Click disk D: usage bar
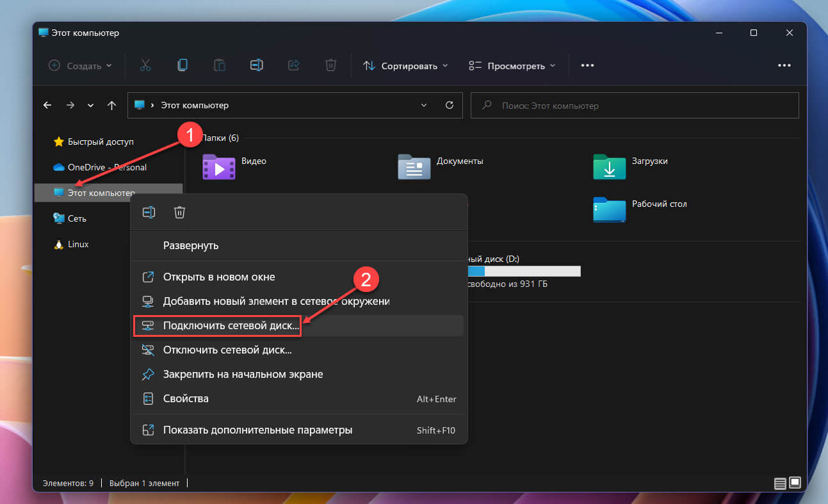Screen dimensions: 828x504 (524, 272)
